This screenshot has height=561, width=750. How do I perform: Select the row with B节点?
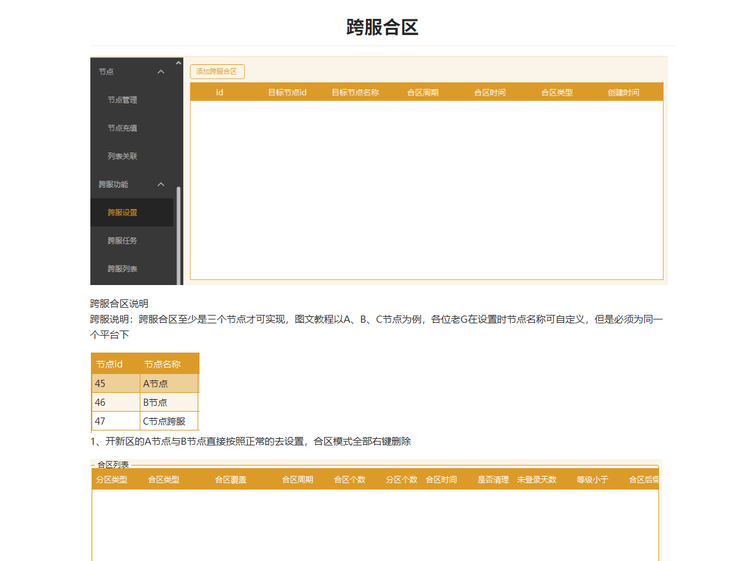(145, 402)
